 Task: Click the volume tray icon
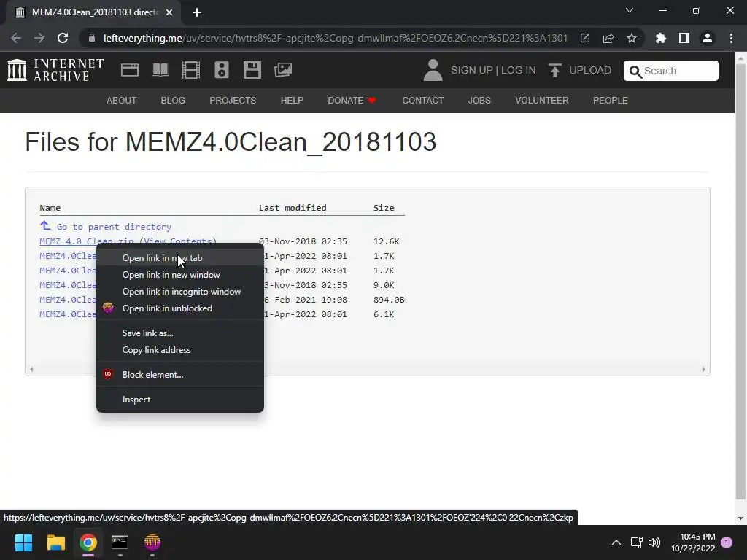pos(654,542)
